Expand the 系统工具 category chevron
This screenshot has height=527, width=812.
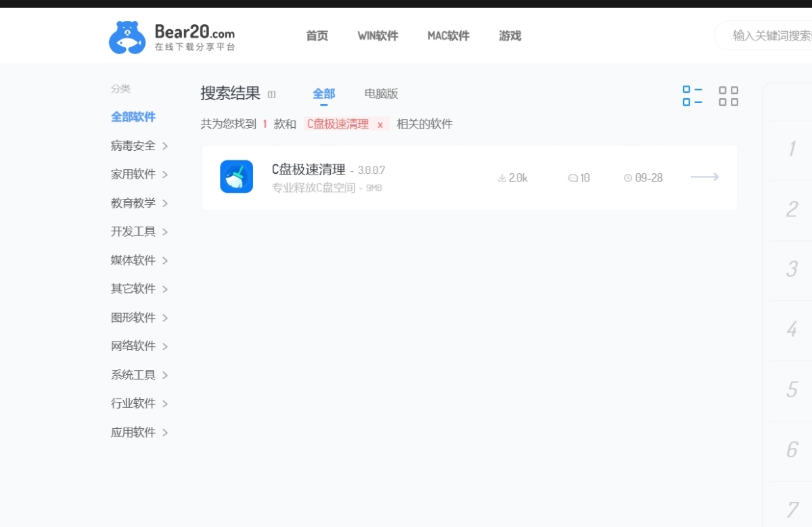pyautogui.click(x=165, y=375)
